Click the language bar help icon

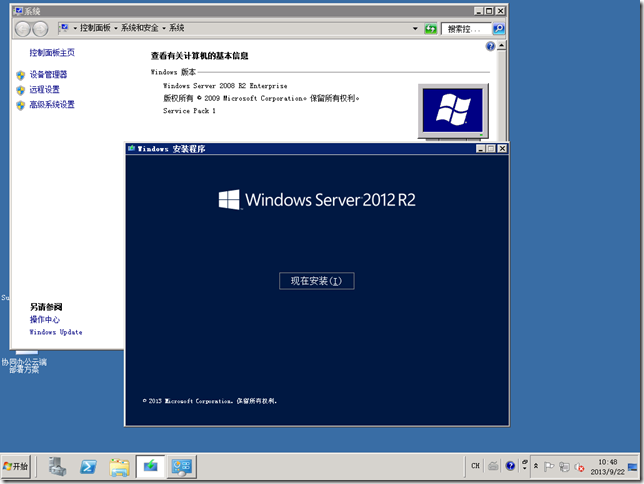click(510, 466)
